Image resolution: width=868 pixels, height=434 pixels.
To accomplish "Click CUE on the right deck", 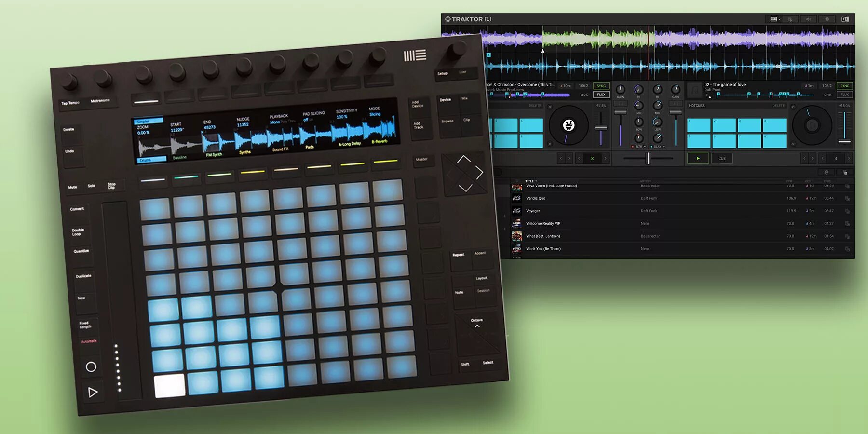I will (722, 158).
